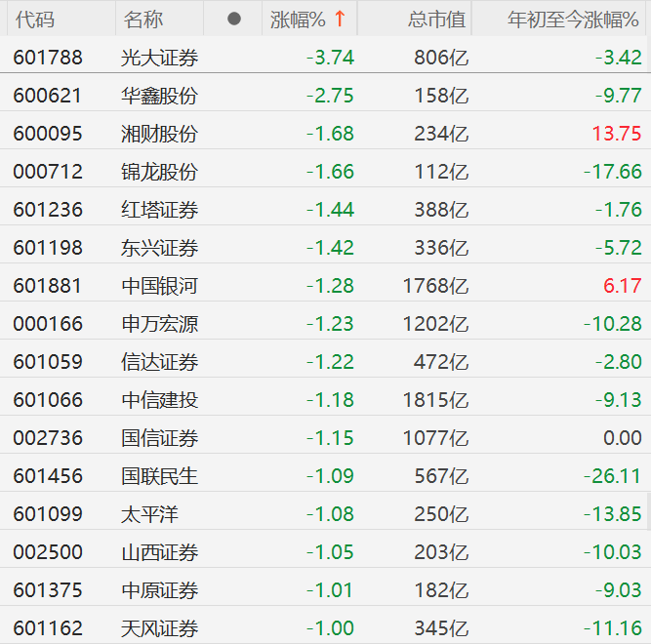The image size is (651, 644).
Task: Click the 涨幅% column header text
Action: point(298,20)
